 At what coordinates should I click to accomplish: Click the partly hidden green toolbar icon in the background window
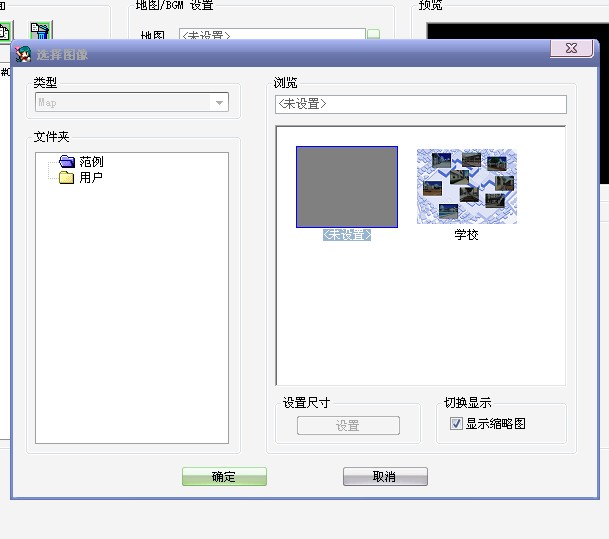5,32
